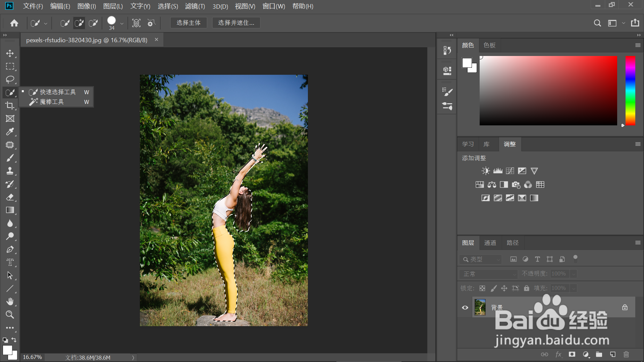The height and width of the screenshot is (362, 644).
Task: Enable Subtract from Selection mode
Action: pos(93,23)
